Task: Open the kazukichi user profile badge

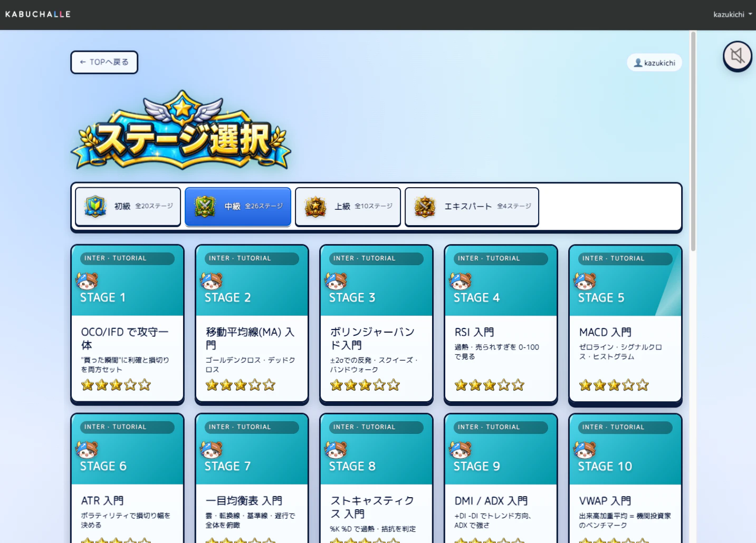Action: [x=654, y=63]
